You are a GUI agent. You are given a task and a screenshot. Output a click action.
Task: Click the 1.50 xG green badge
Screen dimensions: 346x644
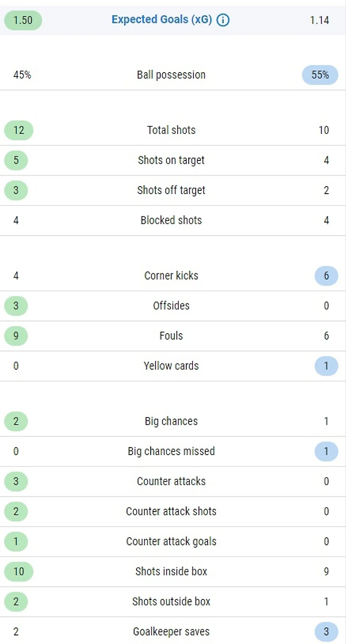click(x=23, y=20)
